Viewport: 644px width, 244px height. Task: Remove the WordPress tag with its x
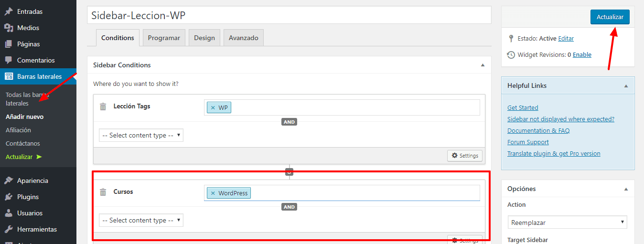[213, 193]
